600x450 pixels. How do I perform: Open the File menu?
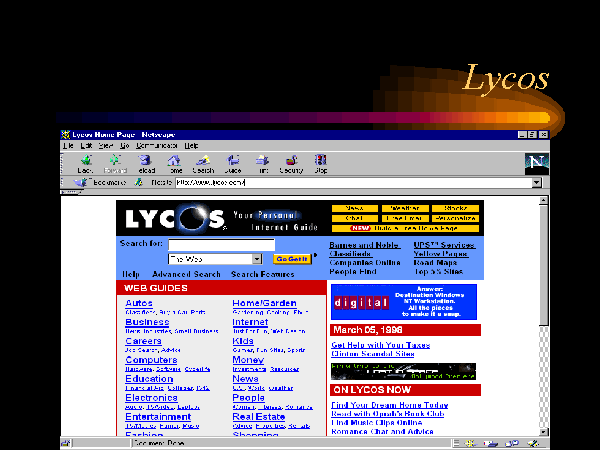click(68, 145)
